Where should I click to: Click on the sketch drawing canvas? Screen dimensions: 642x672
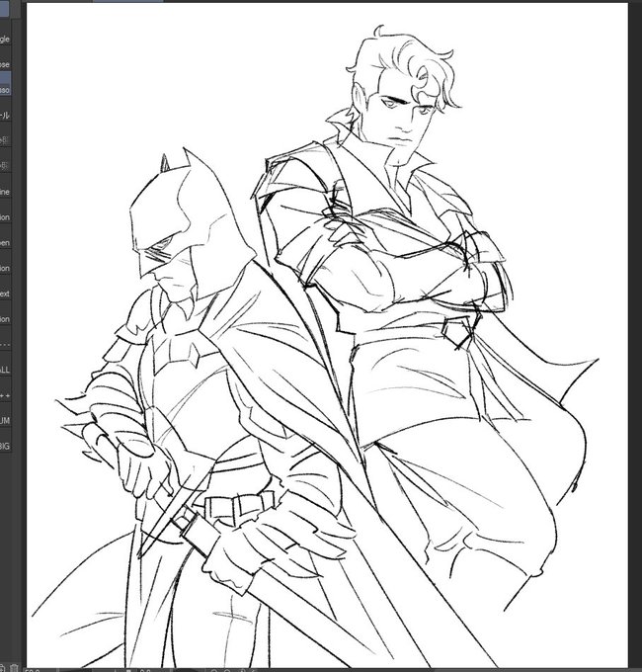[x=327, y=335]
